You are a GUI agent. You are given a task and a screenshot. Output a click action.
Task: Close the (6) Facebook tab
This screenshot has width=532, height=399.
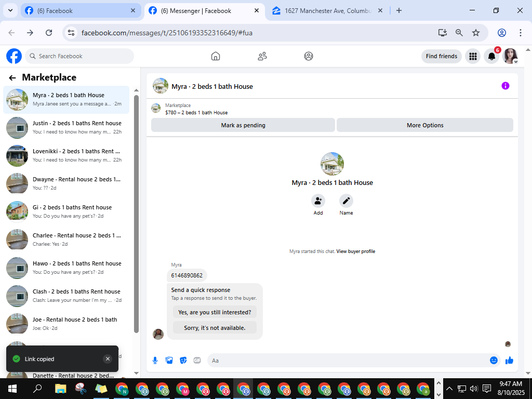[133, 10]
